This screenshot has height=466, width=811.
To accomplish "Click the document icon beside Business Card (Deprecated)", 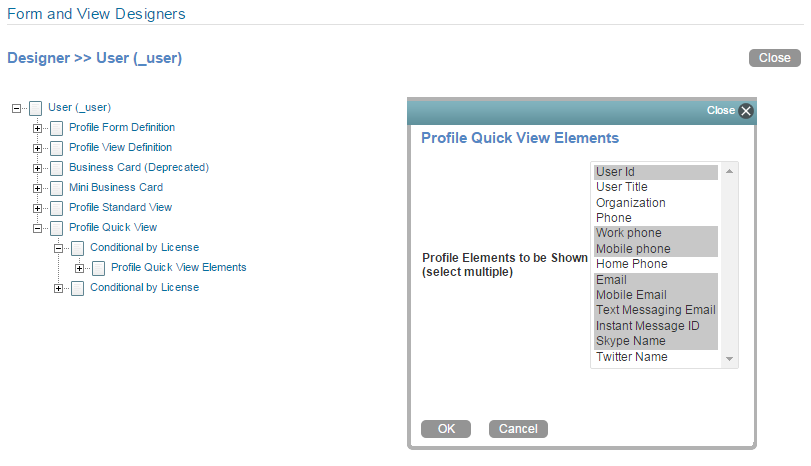I will 56,168.
